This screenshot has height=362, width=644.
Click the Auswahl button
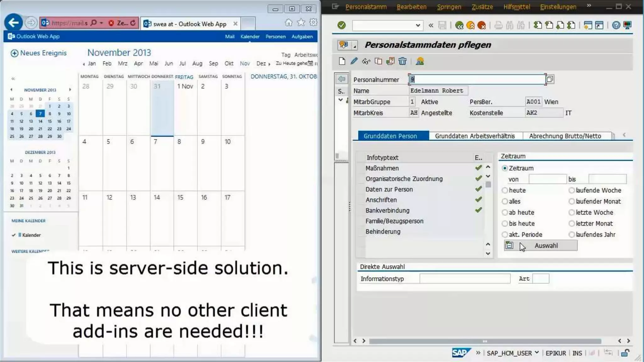(541, 246)
